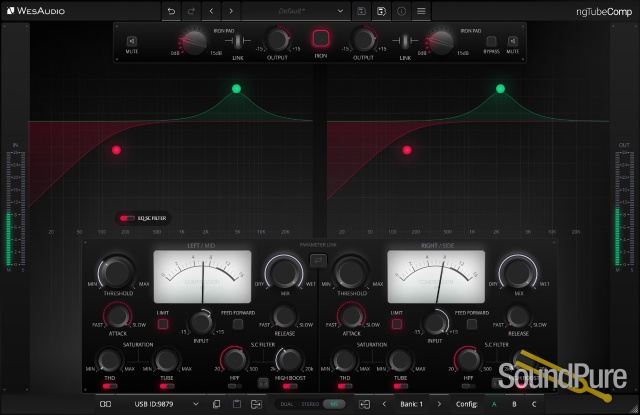Click the right OUTPUT knob
The width and height of the screenshot is (640, 415).
pyautogui.click(x=364, y=40)
